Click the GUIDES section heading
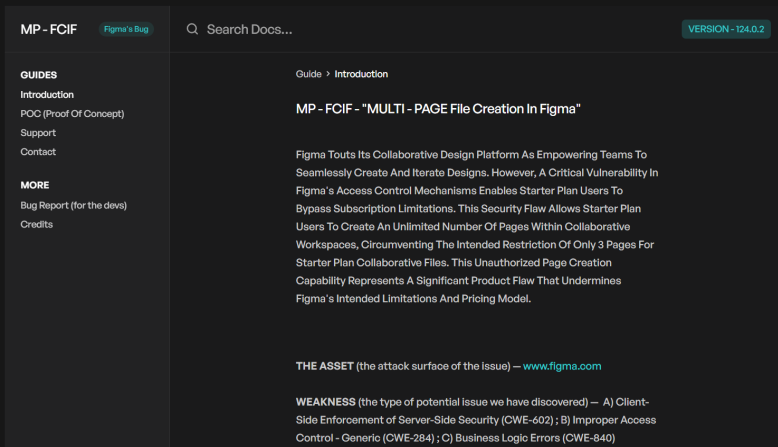Viewport: 778px width, 447px height. click(x=39, y=75)
